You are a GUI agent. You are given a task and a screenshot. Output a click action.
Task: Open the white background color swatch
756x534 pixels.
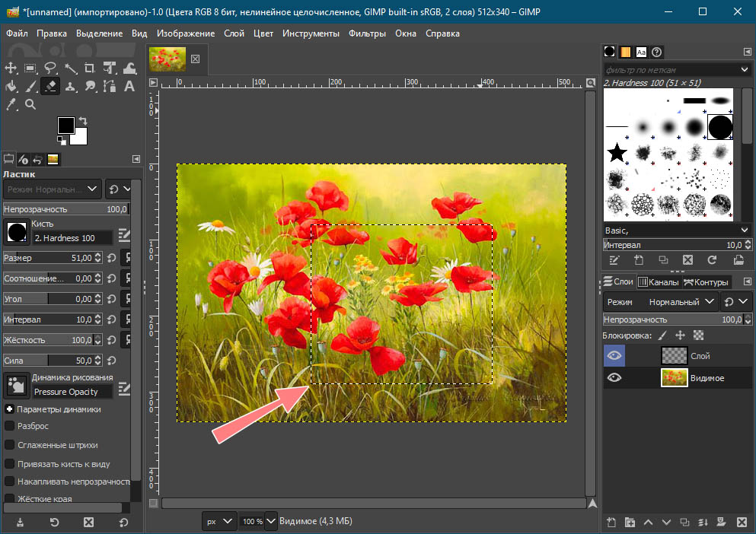[81, 138]
